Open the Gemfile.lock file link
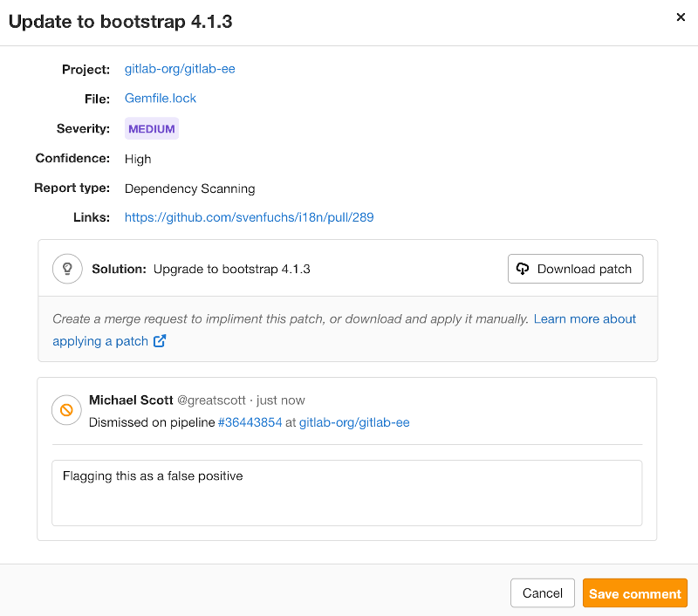 pyautogui.click(x=160, y=98)
